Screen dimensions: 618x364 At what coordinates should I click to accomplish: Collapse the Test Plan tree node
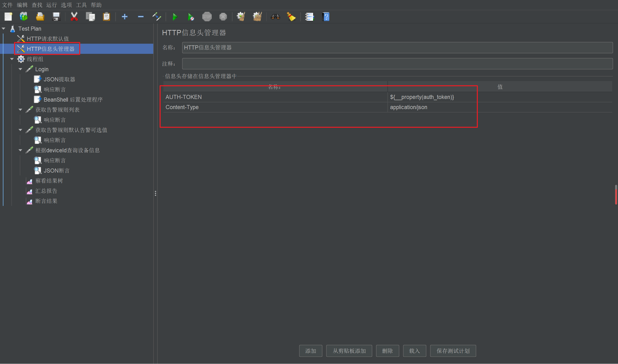pyautogui.click(x=4, y=29)
